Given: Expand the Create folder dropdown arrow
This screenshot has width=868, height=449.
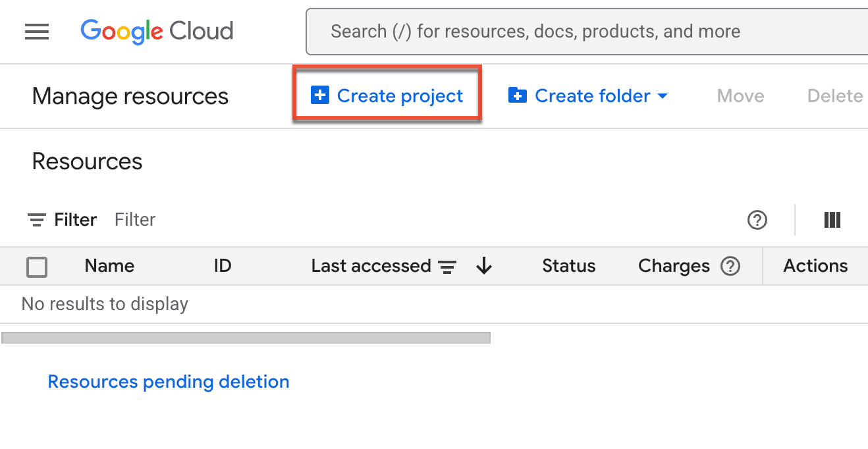Looking at the screenshot, I should [x=663, y=96].
